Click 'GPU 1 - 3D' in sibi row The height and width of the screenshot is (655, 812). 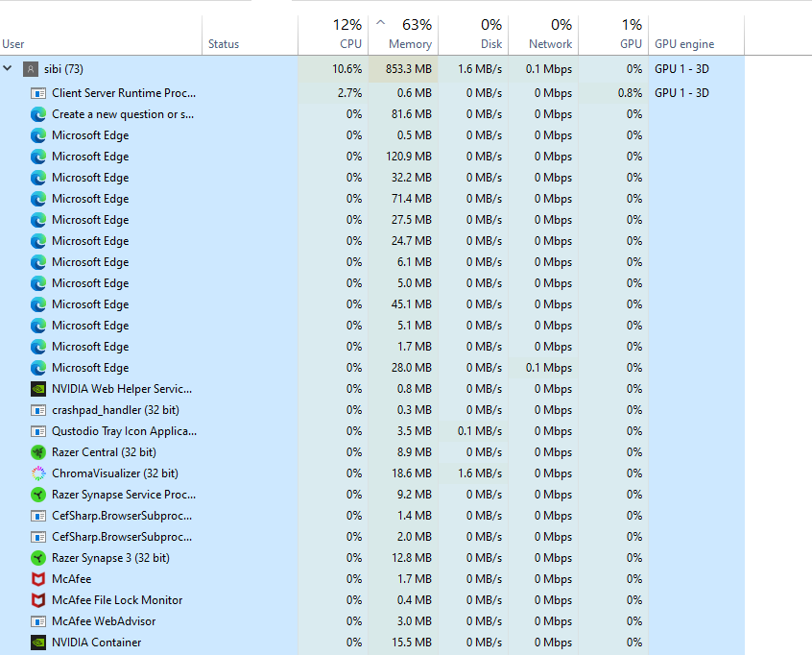point(681,69)
